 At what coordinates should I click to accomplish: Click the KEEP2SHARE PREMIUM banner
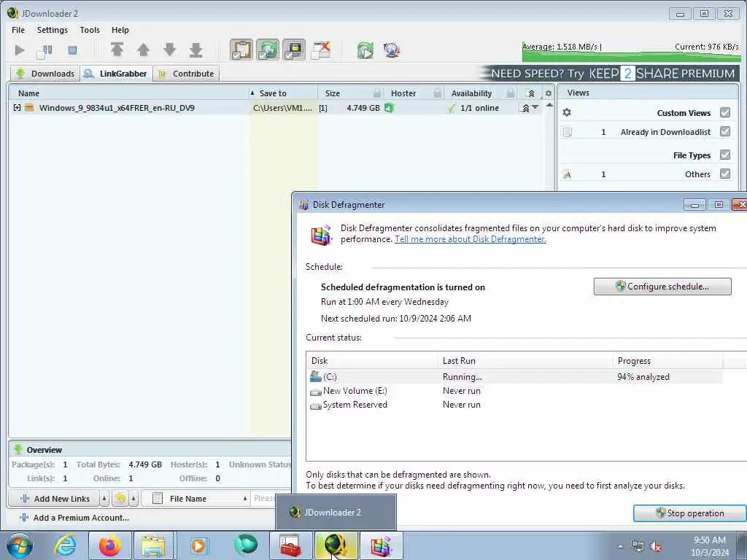click(609, 74)
